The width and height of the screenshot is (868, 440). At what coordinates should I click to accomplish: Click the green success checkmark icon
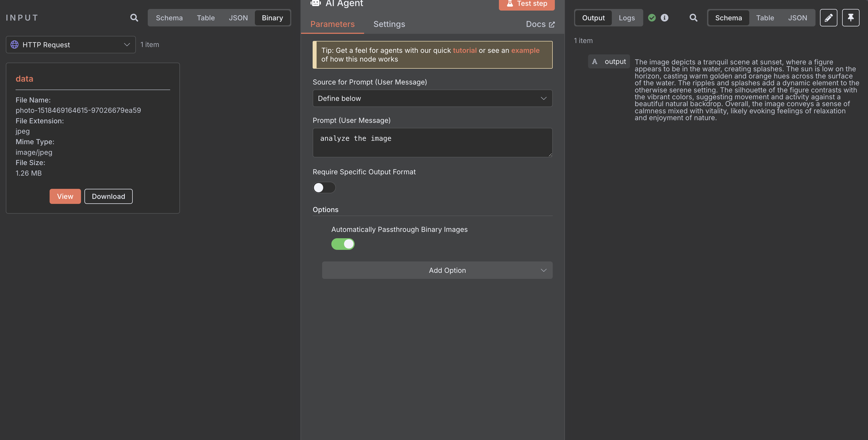pyautogui.click(x=652, y=17)
